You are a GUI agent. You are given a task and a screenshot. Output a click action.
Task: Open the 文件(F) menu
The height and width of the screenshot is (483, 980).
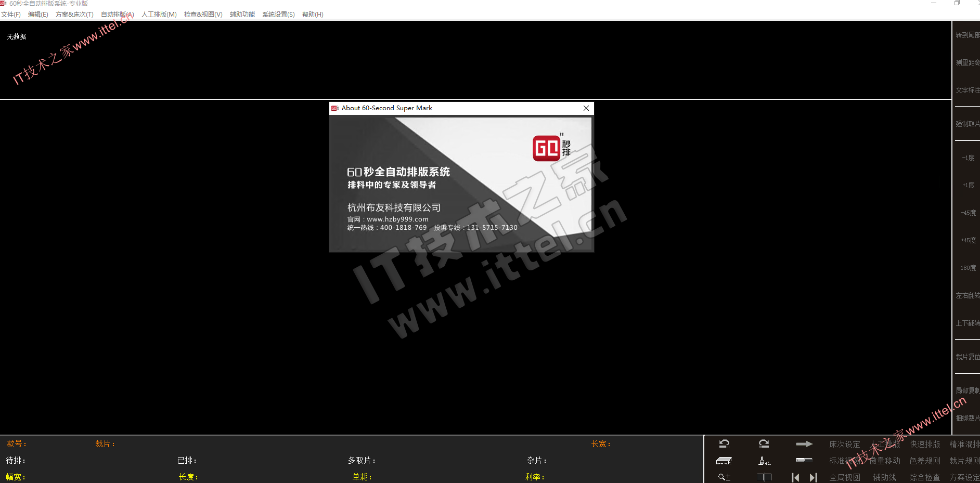[11, 15]
